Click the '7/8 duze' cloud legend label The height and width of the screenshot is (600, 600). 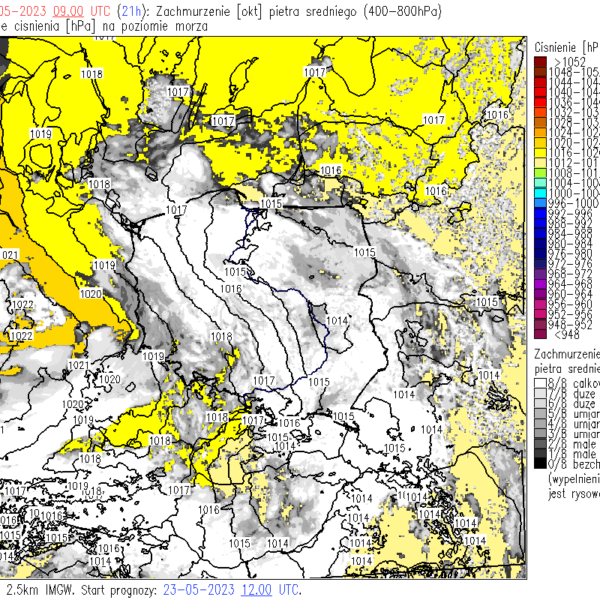[x=571, y=394]
